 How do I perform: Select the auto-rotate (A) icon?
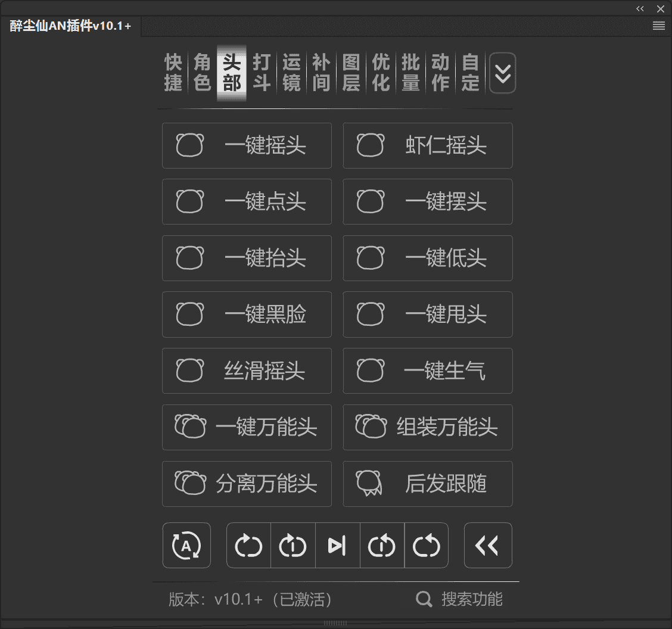tap(186, 545)
